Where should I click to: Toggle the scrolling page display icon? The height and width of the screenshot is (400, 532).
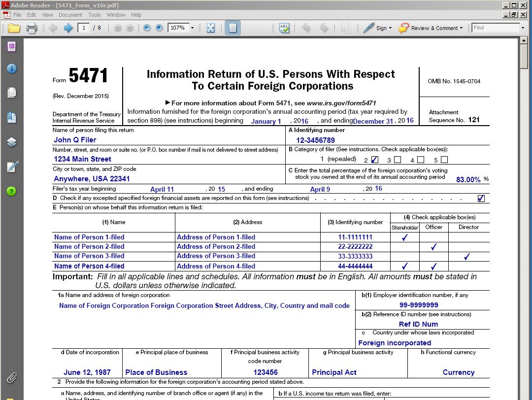(x=233, y=28)
